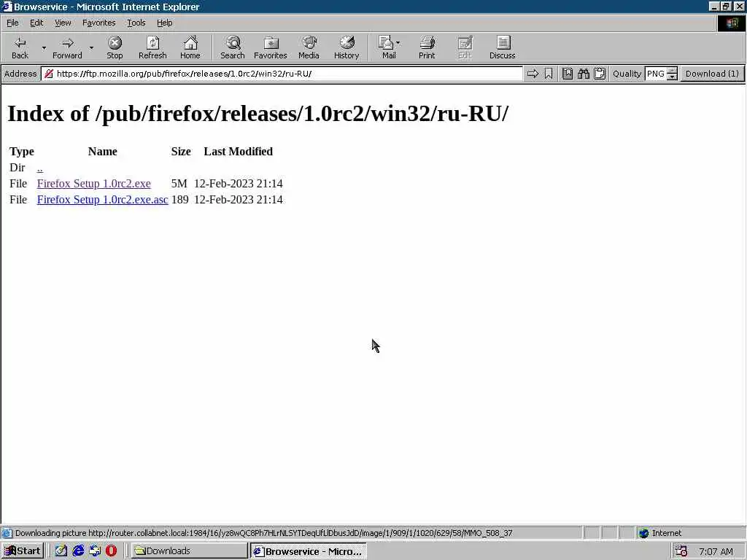Image resolution: width=747 pixels, height=560 pixels.
Task: Click the 'Name' column header
Action: pos(102,152)
